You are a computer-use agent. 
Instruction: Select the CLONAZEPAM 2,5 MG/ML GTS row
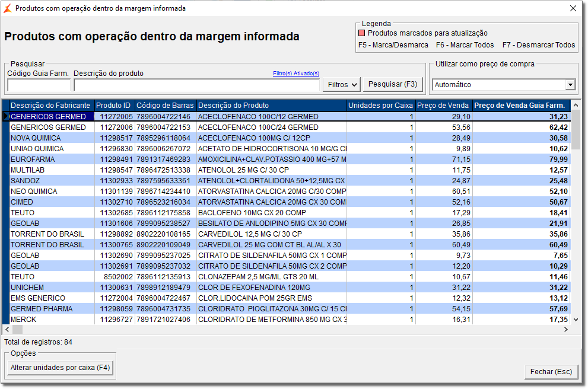click(x=290, y=277)
